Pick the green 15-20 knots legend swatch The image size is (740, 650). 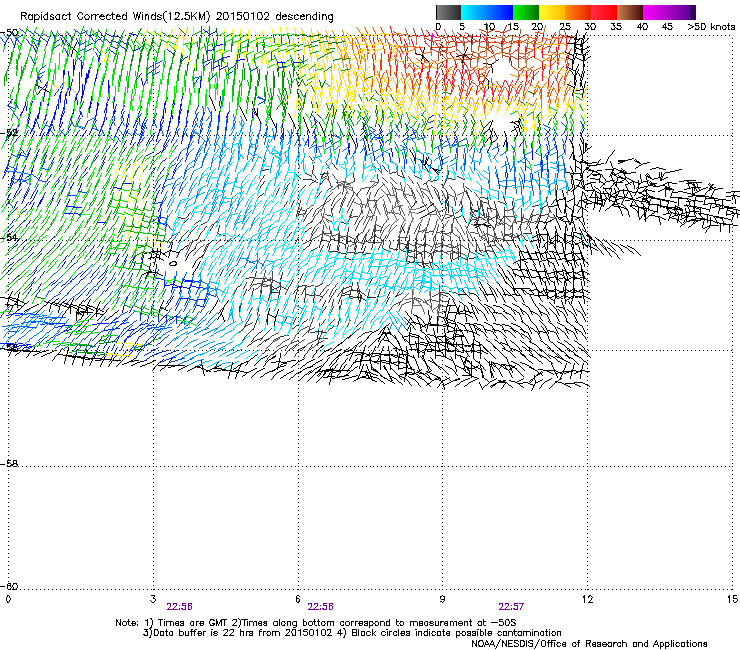pos(526,12)
